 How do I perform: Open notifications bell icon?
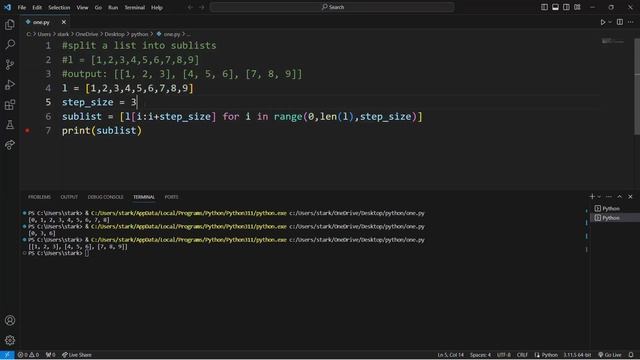[x=631, y=355]
